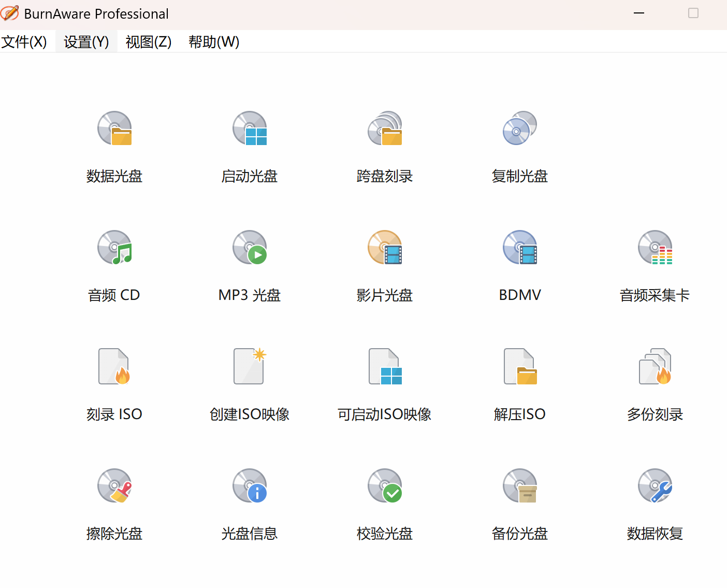Click the MP3 光盘 label text
This screenshot has height=588, width=727.
250,295
